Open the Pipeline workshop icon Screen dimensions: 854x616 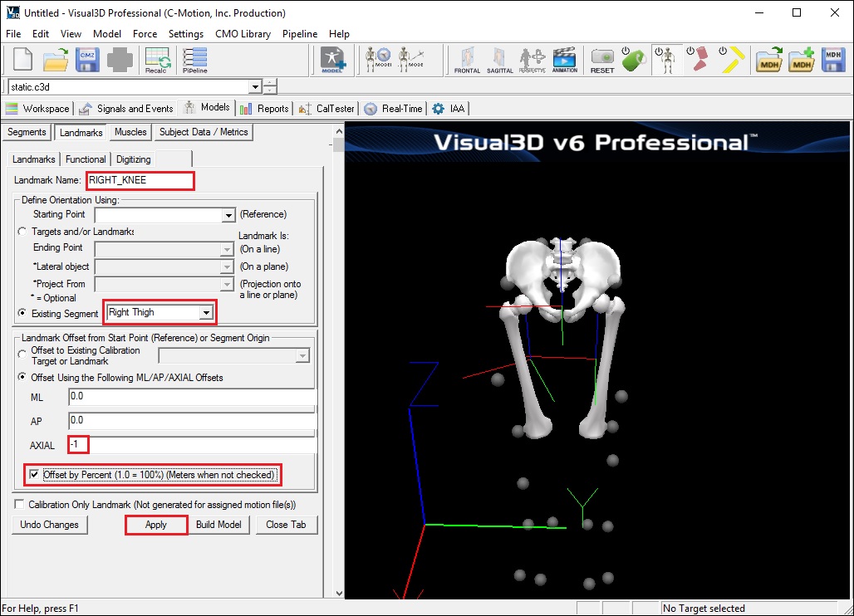point(194,60)
